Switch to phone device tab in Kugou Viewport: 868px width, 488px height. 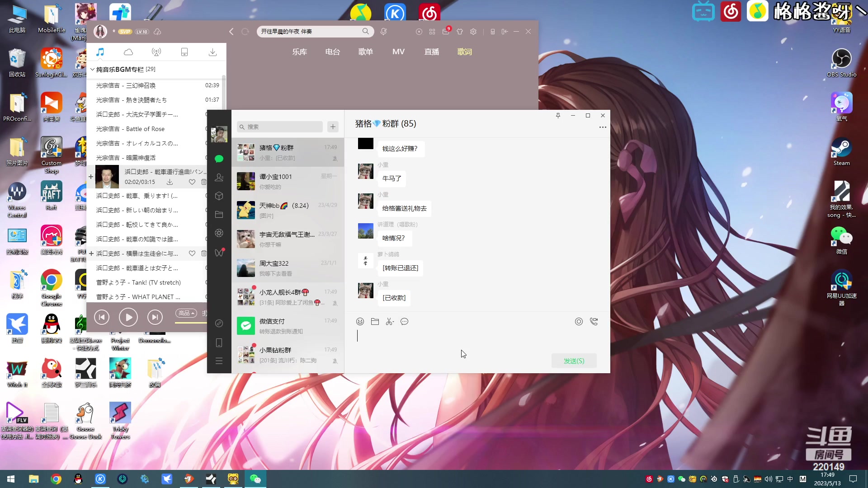coord(184,52)
